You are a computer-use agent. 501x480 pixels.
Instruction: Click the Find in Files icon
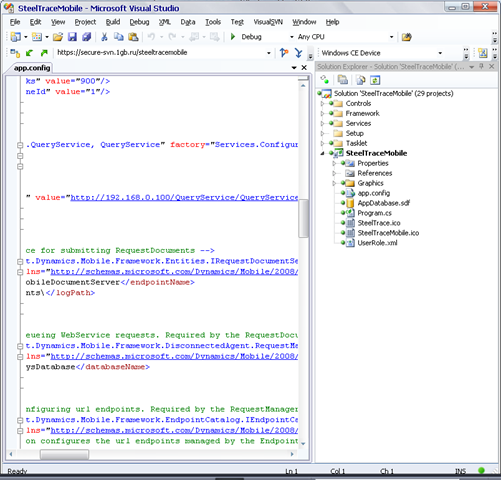pos(406,37)
